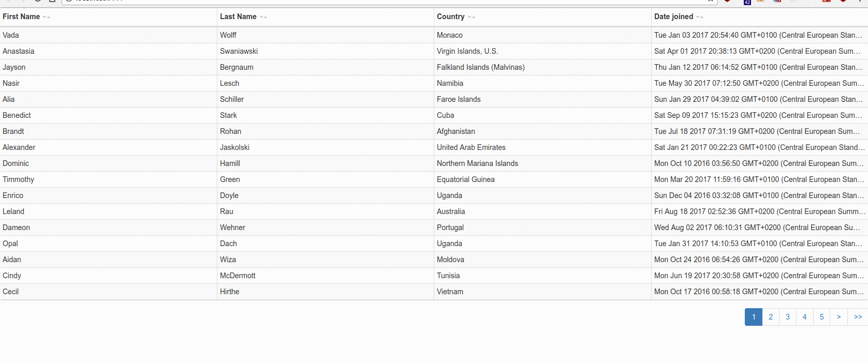Click inside the browser address bar
Image resolution: width=868 pixels, height=363 pixels.
pyautogui.click(x=362, y=1)
